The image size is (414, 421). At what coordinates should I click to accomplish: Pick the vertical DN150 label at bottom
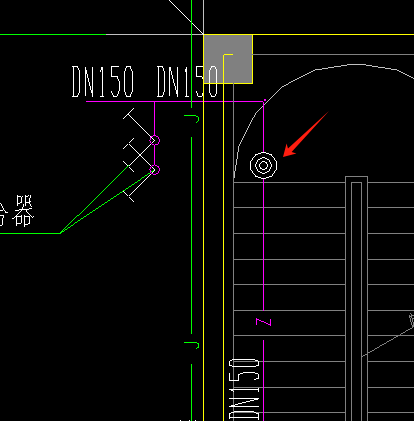[x=245, y=389]
